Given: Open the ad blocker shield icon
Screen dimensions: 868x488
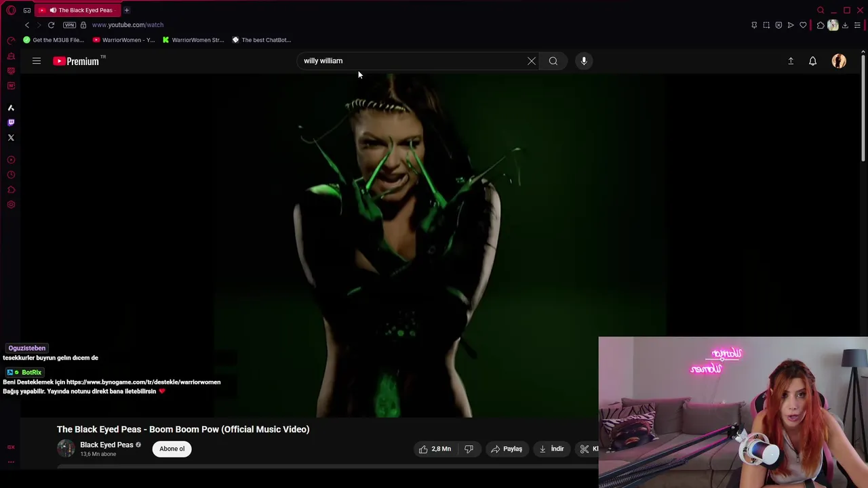Looking at the screenshot, I should [x=778, y=25].
